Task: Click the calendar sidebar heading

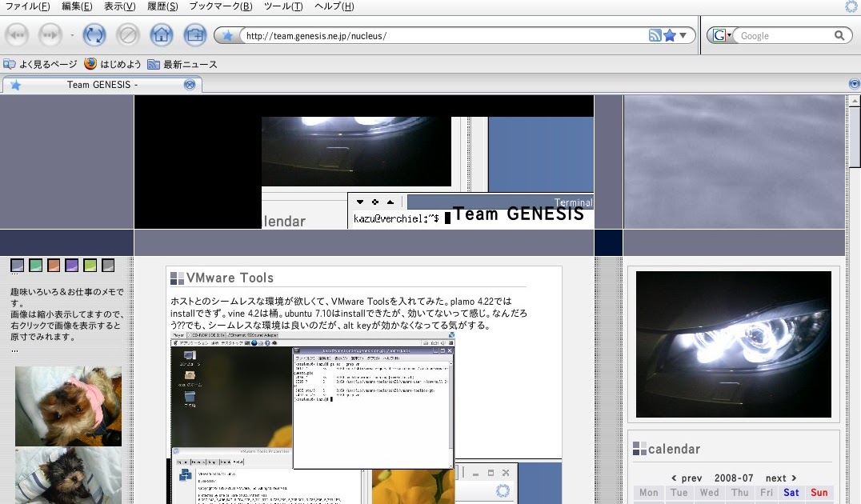Action: pyautogui.click(x=674, y=449)
